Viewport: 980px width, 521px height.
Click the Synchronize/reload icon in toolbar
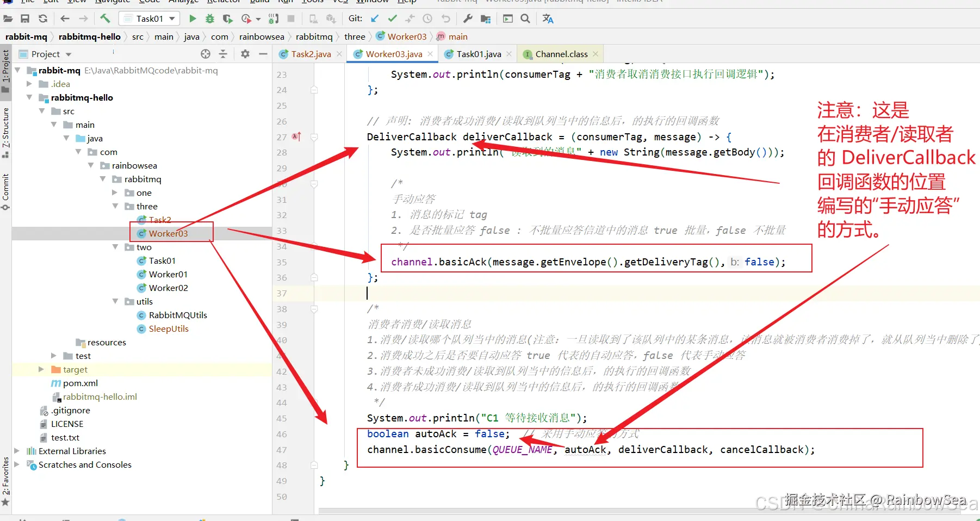(43, 19)
